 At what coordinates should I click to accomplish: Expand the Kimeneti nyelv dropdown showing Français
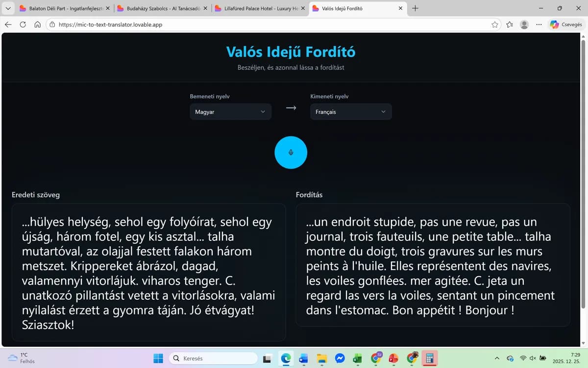tap(351, 112)
